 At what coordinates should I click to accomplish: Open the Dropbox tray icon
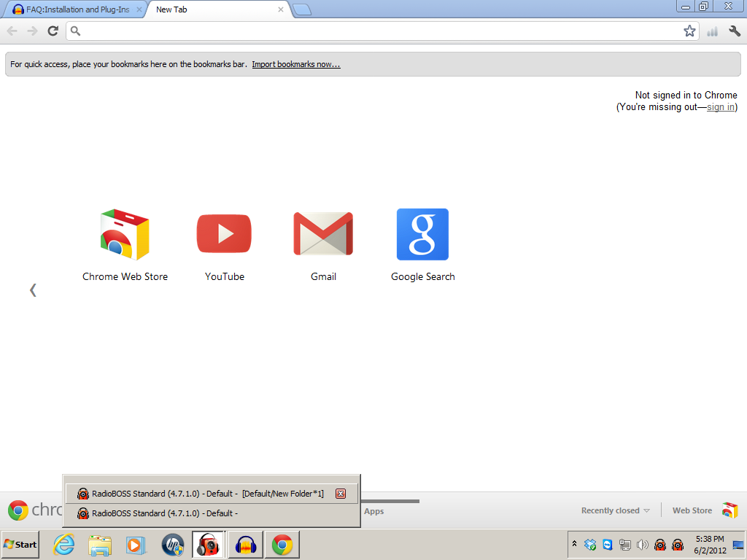click(590, 544)
